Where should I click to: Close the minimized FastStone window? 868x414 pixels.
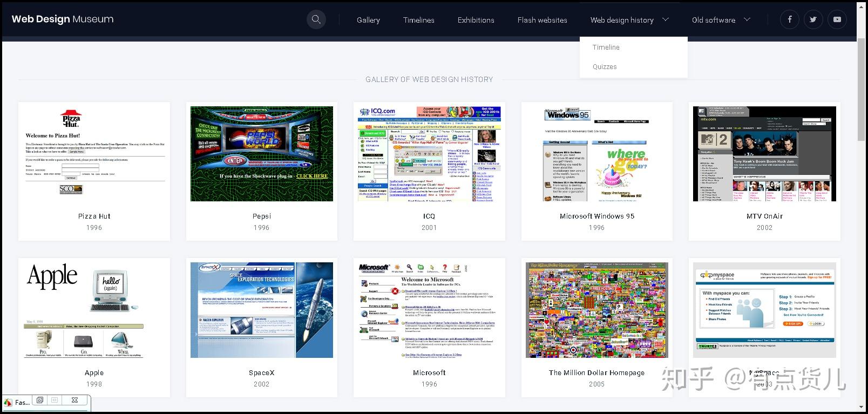click(74, 400)
